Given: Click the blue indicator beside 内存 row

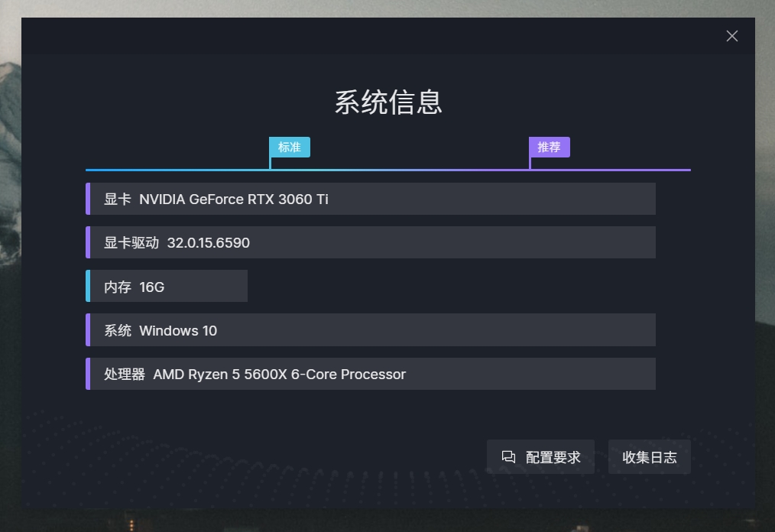Looking at the screenshot, I should click(x=88, y=287).
